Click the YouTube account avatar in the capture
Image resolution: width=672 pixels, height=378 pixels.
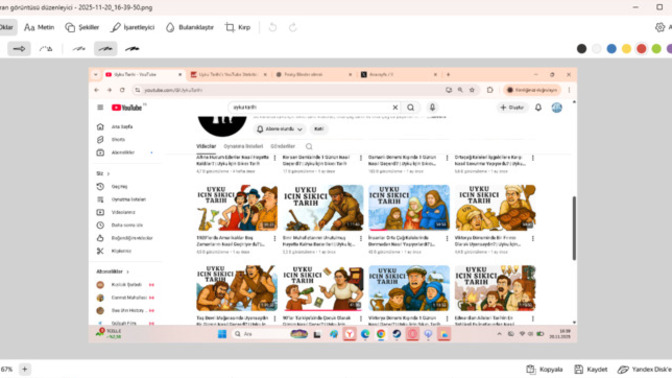click(557, 108)
